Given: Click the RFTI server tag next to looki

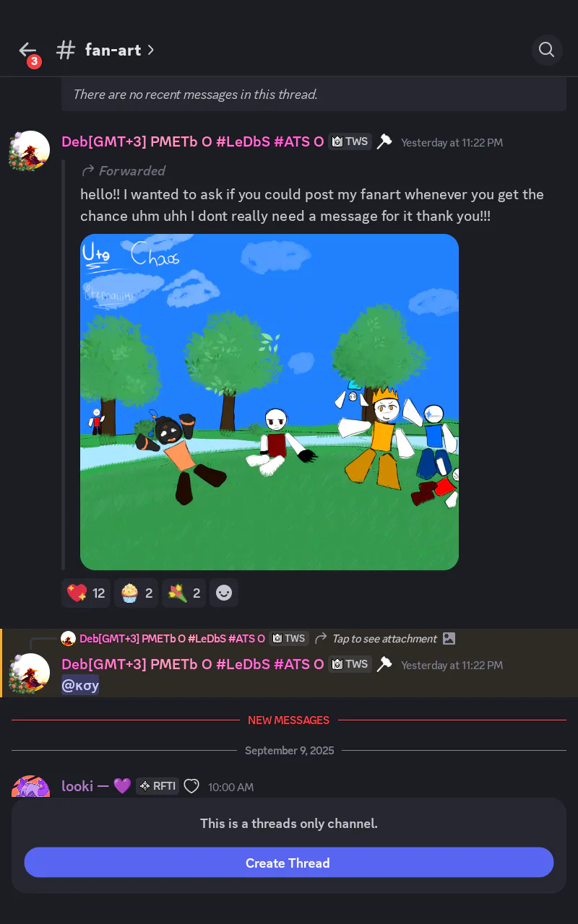Looking at the screenshot, I should (x=158, y=786).
